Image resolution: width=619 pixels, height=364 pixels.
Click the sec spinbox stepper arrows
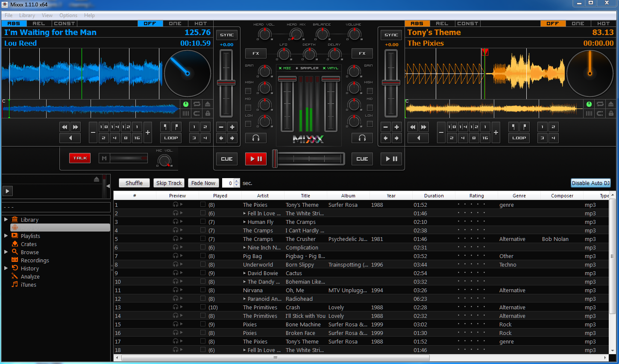[237, 183]
